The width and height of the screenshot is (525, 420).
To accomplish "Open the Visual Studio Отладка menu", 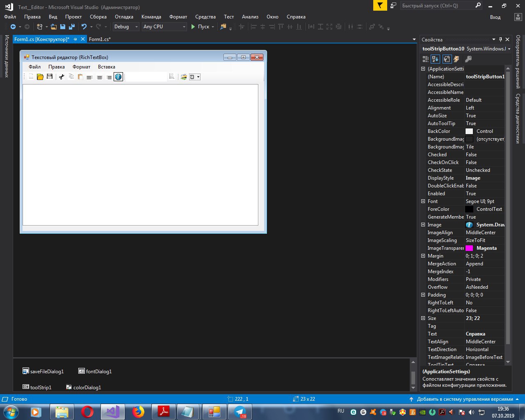I will click(x=124, y=17).
